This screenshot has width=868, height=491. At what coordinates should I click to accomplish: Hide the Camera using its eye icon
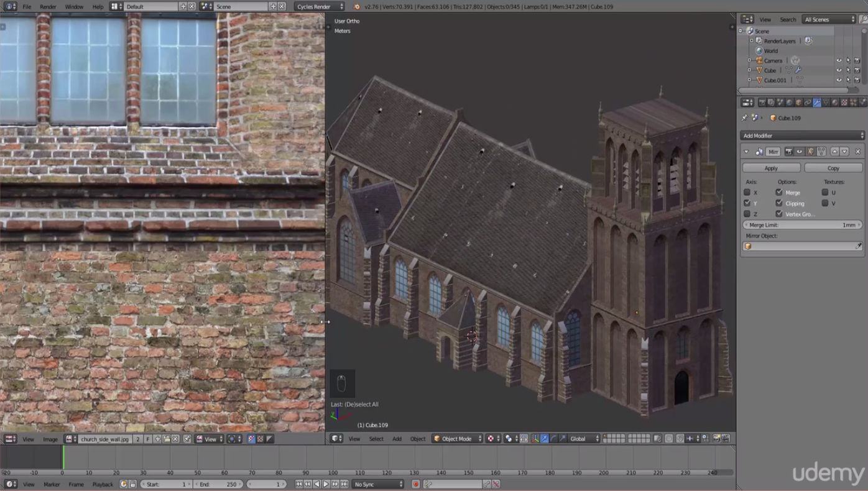839,61
